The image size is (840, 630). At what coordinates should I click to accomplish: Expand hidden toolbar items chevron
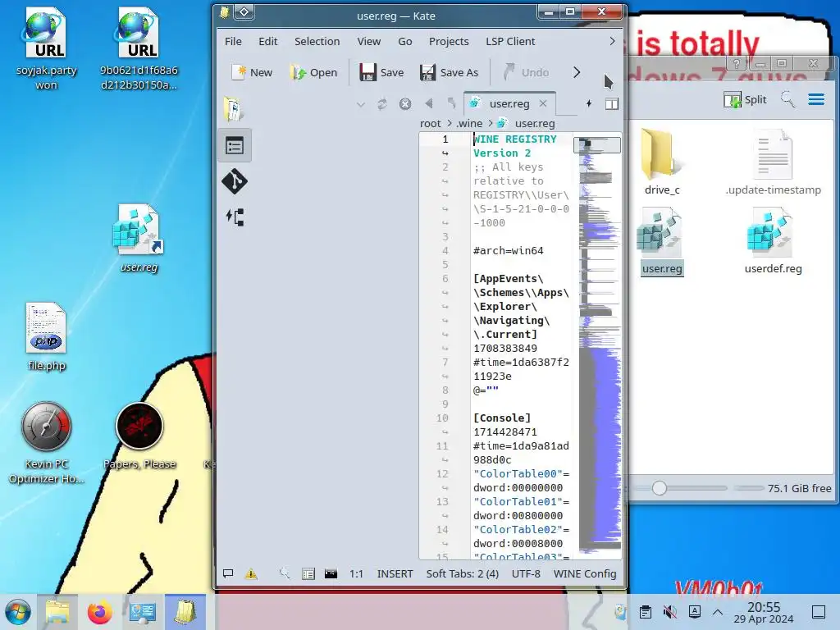pos(577,72)
